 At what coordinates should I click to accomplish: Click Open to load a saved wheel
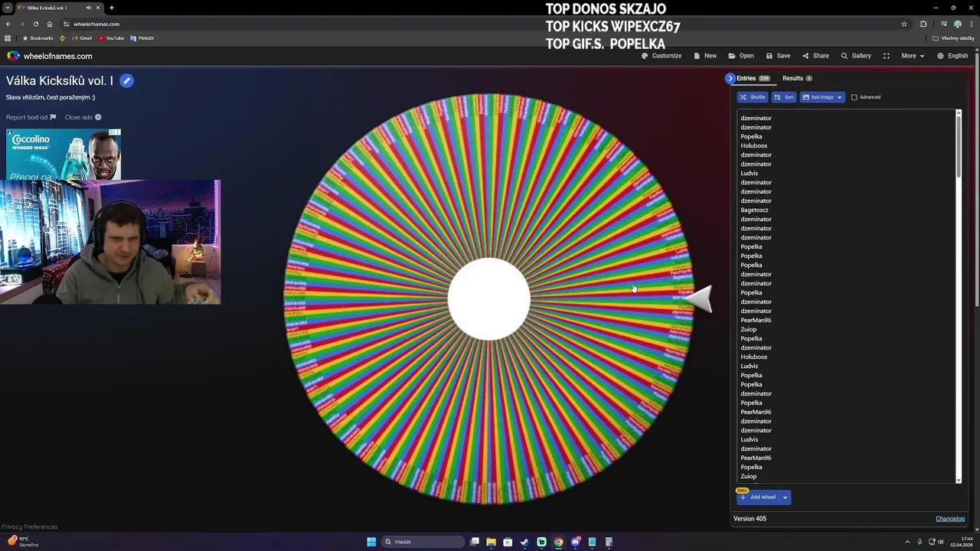pyautogui.click(x=741, y=56)
